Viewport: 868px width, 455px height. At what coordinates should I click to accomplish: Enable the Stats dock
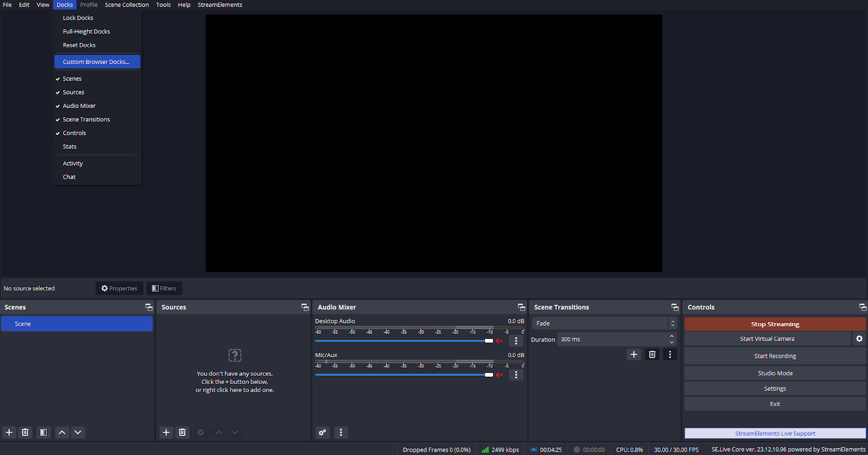click(69, 147)
